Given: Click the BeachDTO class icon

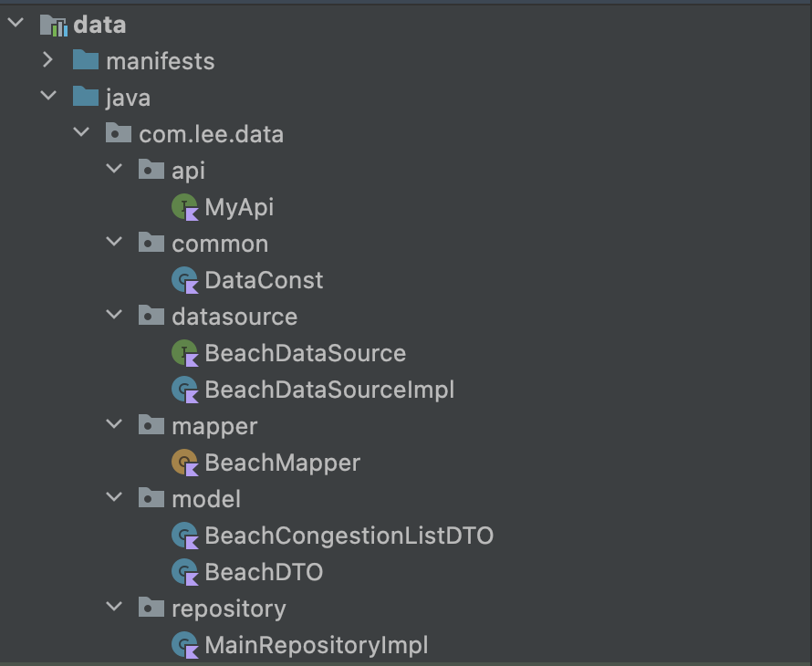Looking at the screenshot, I should [x=185, y=572].
